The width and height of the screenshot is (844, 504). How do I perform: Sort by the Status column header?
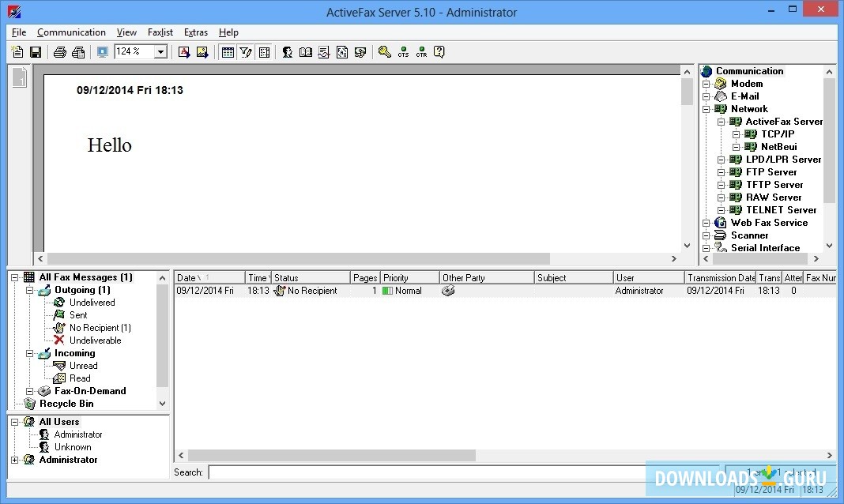[311, 278]
